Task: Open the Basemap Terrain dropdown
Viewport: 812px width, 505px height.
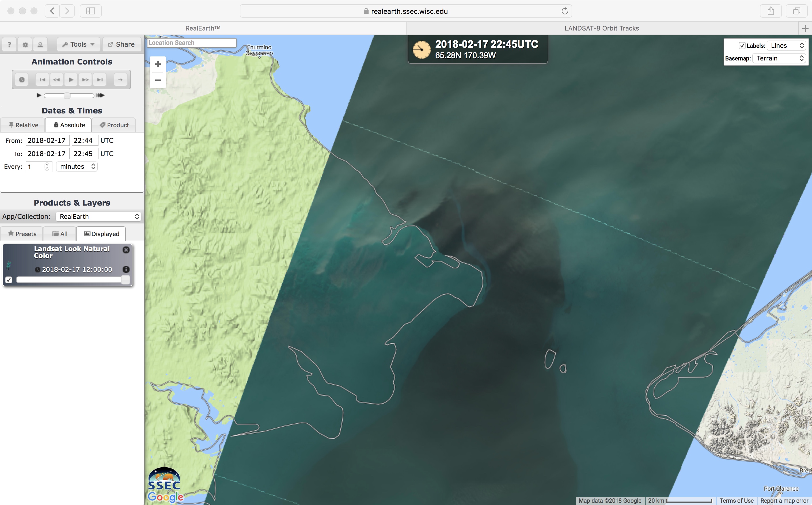Action: click(779, 58)
